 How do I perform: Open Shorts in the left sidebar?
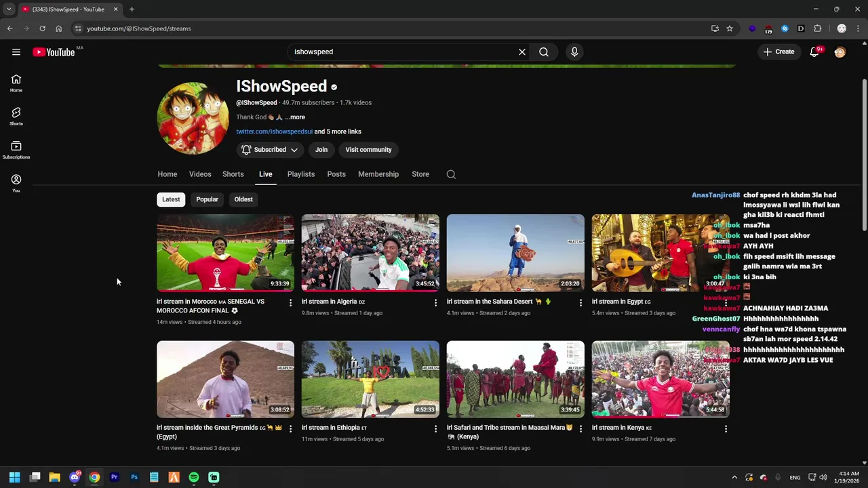coord(16,117)
